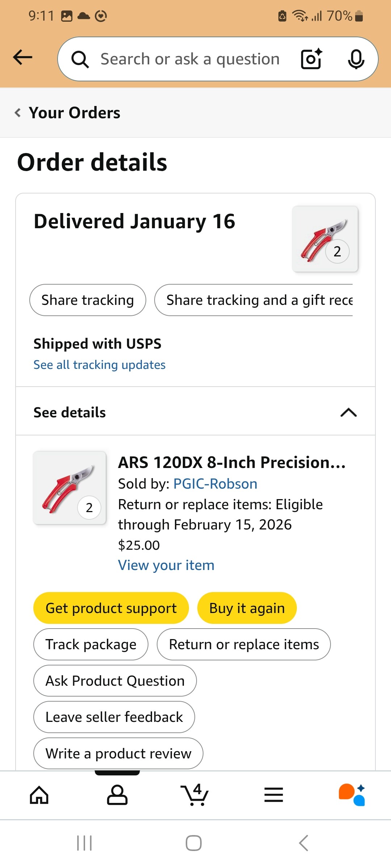
Task: Tap pruner thumbnail beside delivery date
Action: [325, 239]
